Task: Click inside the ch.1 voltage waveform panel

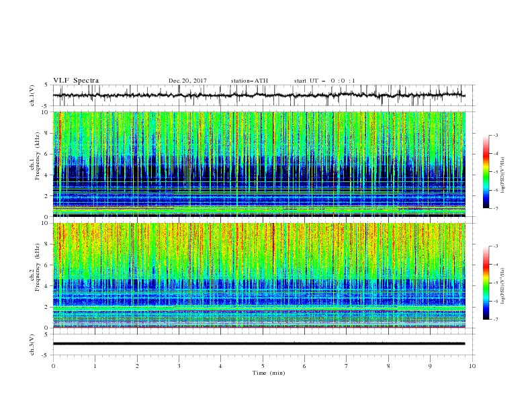Action: pyautogui.click(x=263, y=95)
